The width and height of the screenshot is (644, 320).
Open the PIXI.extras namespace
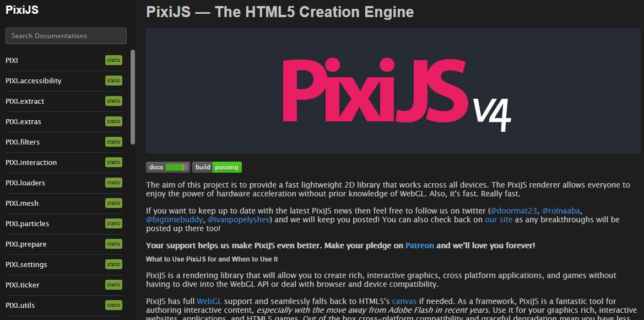coord(23,122)
